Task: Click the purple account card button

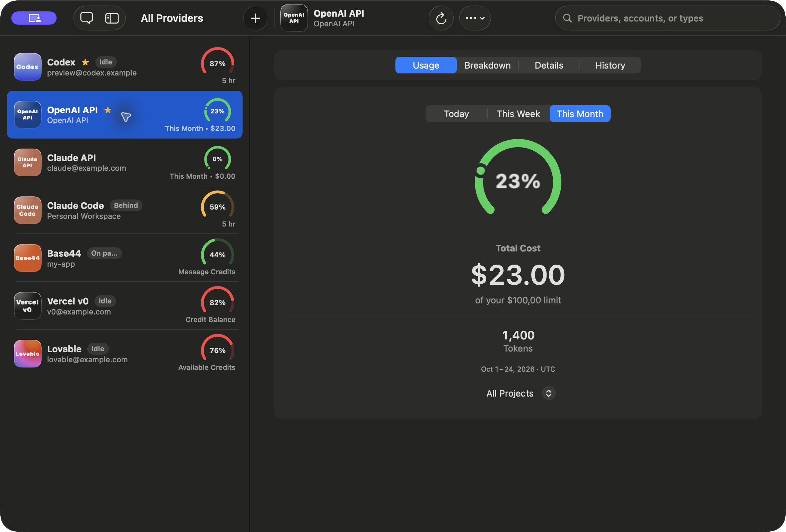Action: coord(34,18)
